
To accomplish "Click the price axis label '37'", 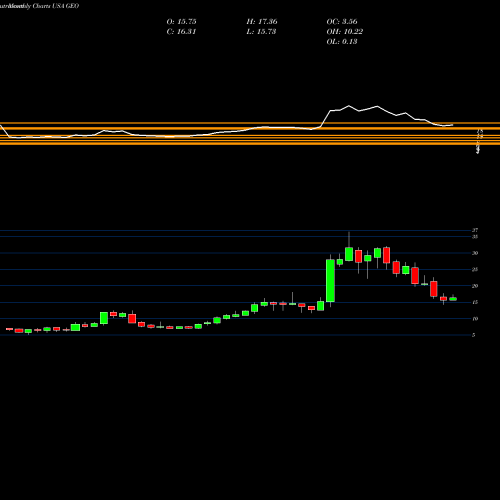I will click(x=475, y=230).
